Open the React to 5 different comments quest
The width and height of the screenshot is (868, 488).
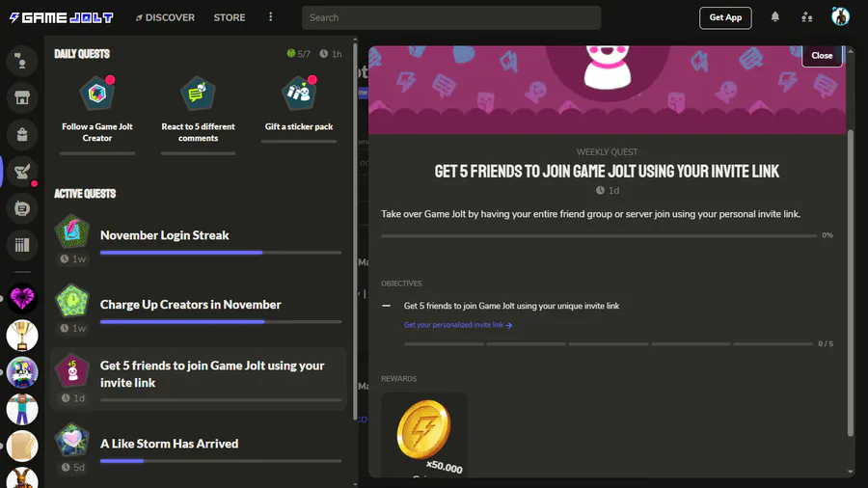pyautogui.click(x=198, y=110)
